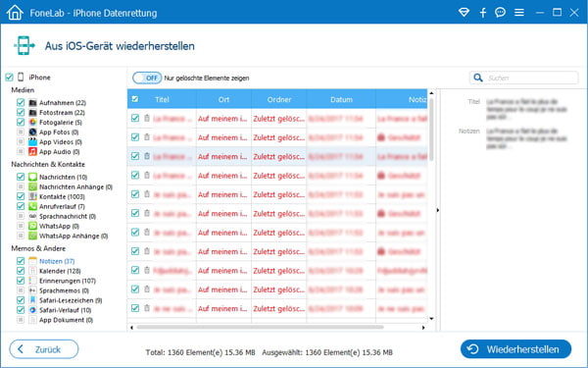
Task: Click the Wiederherstellen recover button
Action: pyautogui.click(x=516, y=349)
